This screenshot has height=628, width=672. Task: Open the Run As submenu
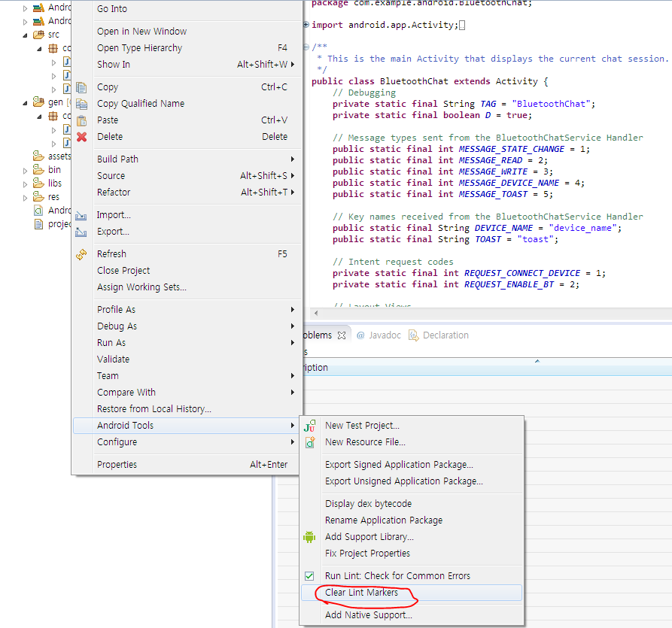(x=186, y=343)
